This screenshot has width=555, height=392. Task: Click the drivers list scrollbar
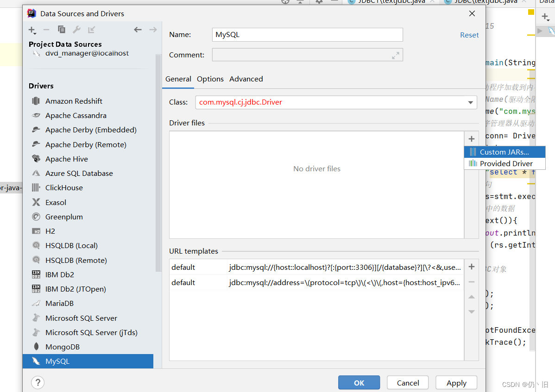coord(158,162)
